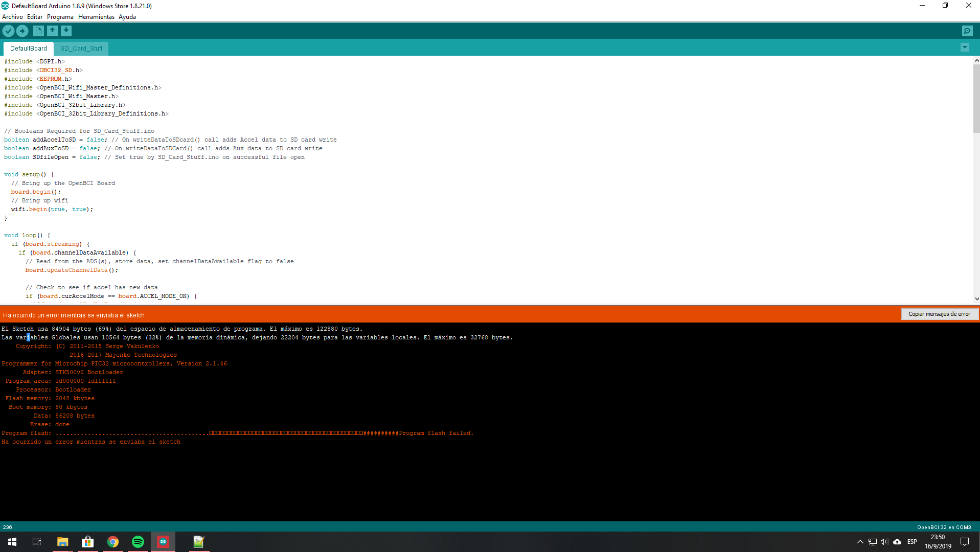Open the Archivo menu
The width and height of the screenshot is (980, 552).
tap(12, 17)
